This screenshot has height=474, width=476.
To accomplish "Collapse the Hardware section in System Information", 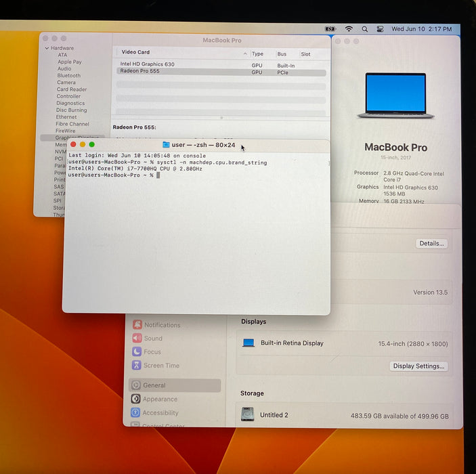I will [47, 48].
